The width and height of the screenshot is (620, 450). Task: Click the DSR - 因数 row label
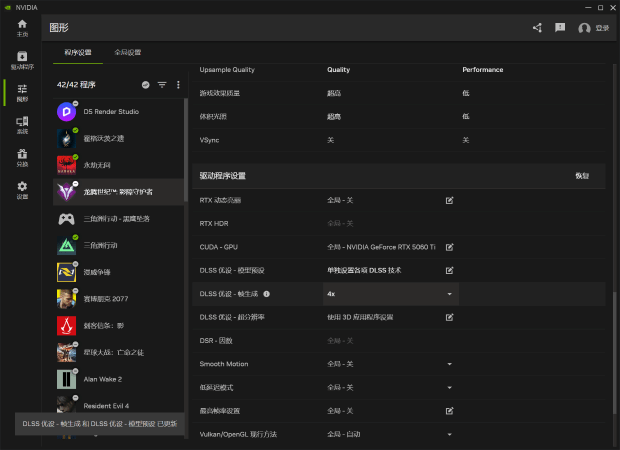point(216,341)
